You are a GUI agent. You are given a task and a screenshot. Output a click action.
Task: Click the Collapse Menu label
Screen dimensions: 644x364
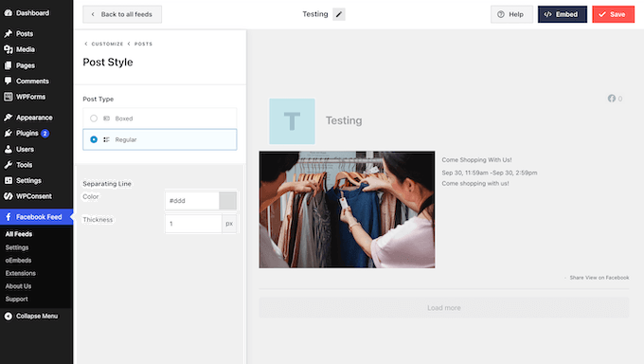[37, 316]
